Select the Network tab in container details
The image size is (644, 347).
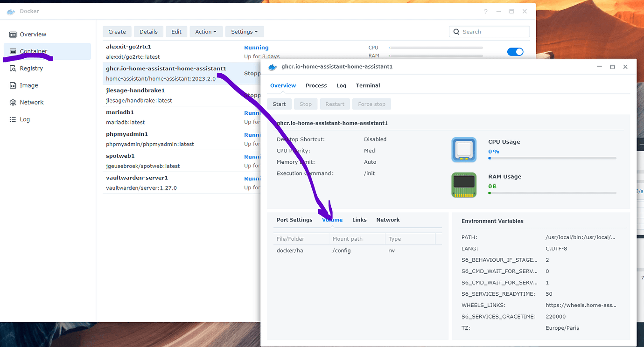pyautogui.click(x=388, y=220)
